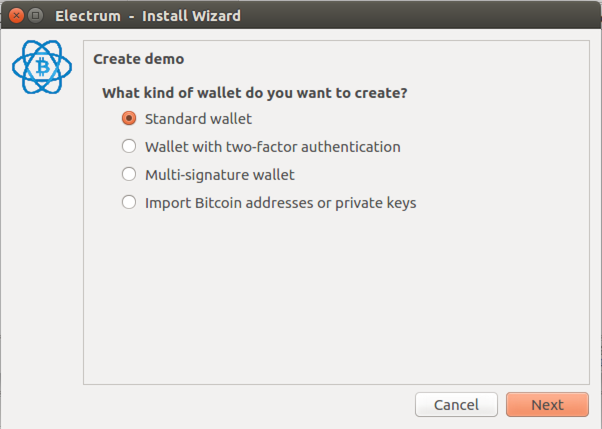Cancel the wallet creation wizard
This screenshot has height=429, width=602.
[x=456, y=404]
